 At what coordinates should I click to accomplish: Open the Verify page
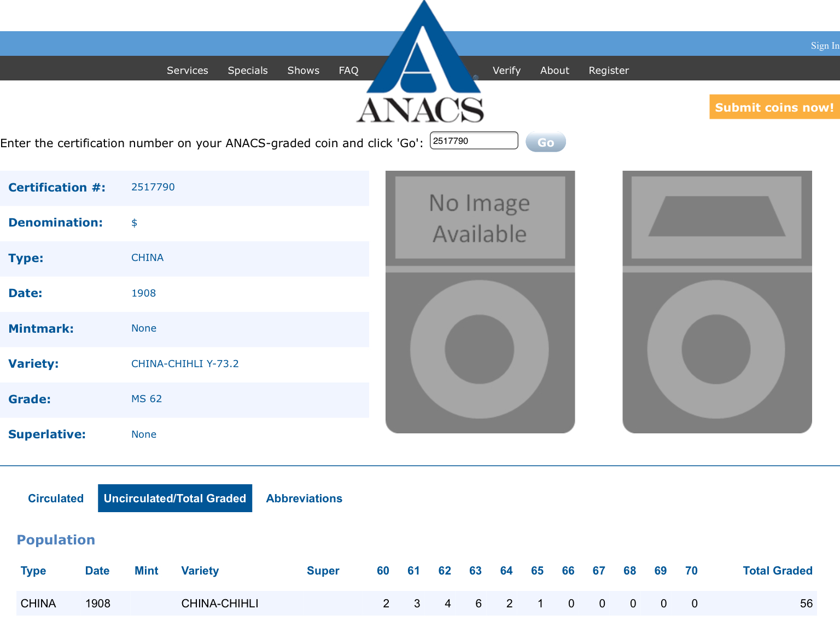506,71
